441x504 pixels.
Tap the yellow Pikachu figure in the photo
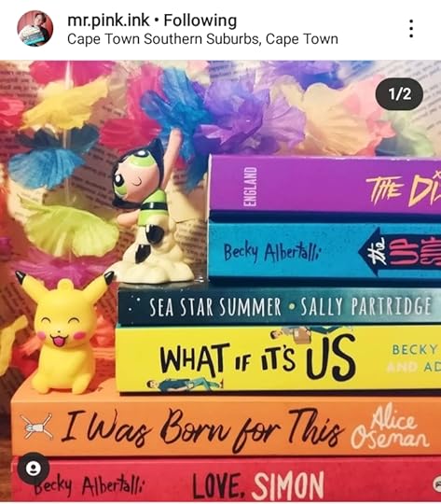[65, 331]
